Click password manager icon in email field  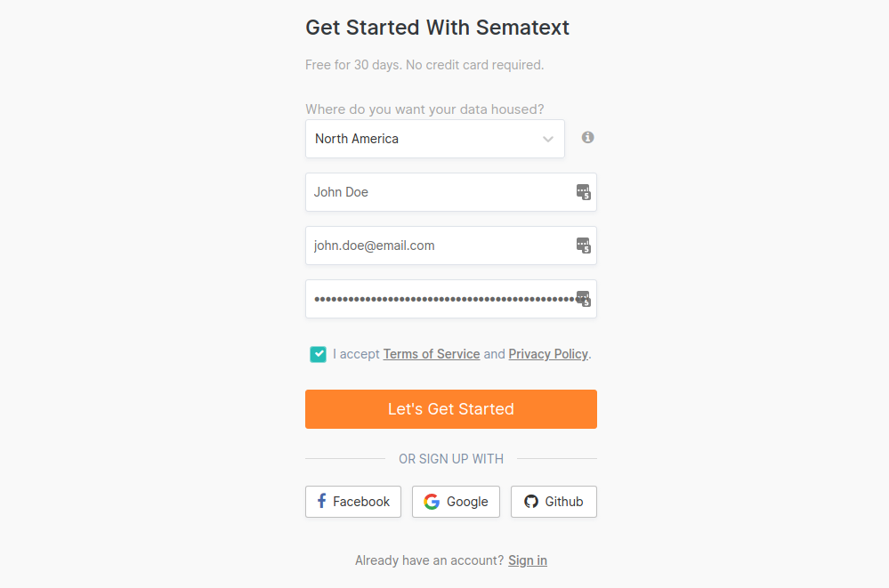point(584,246)
